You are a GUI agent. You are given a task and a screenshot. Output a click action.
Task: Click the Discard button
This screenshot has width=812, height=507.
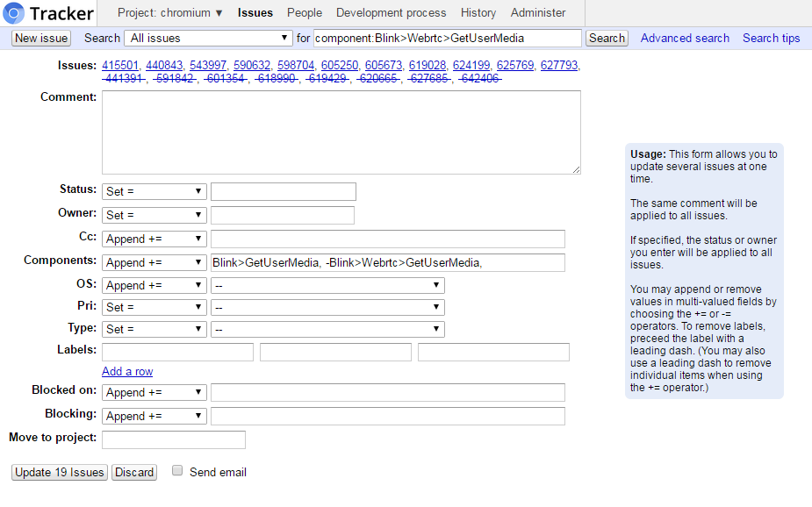[134, 472]
